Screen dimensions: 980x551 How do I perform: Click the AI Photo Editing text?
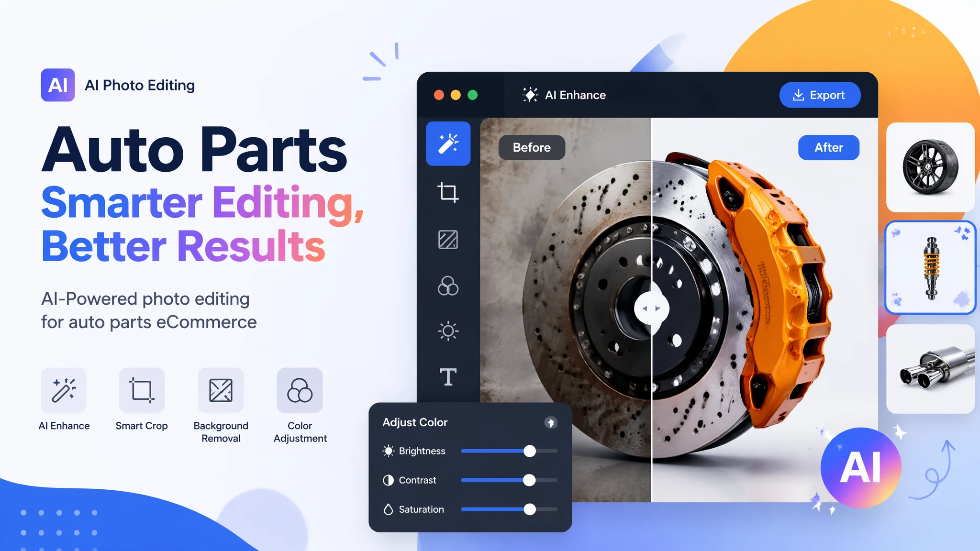tap(140, 85)
